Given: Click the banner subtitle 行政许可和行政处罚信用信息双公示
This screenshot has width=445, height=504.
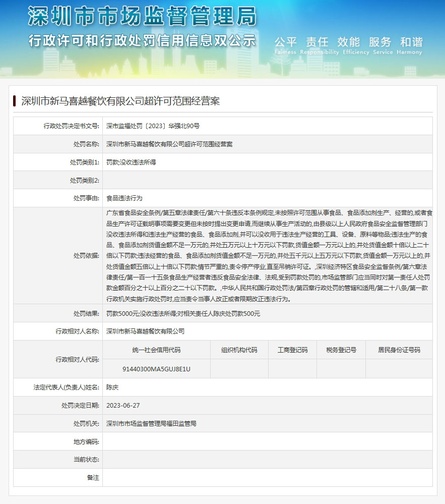Looking at the screenshot, I should [x=142, y=41].
